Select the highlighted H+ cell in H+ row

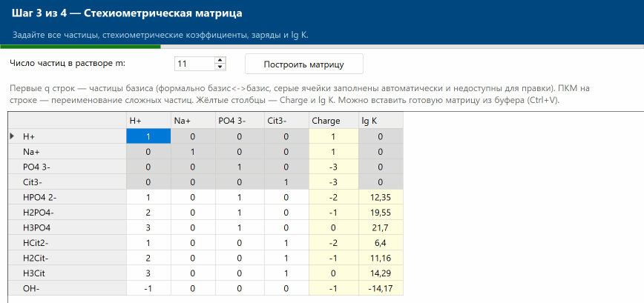pos(148,136)
